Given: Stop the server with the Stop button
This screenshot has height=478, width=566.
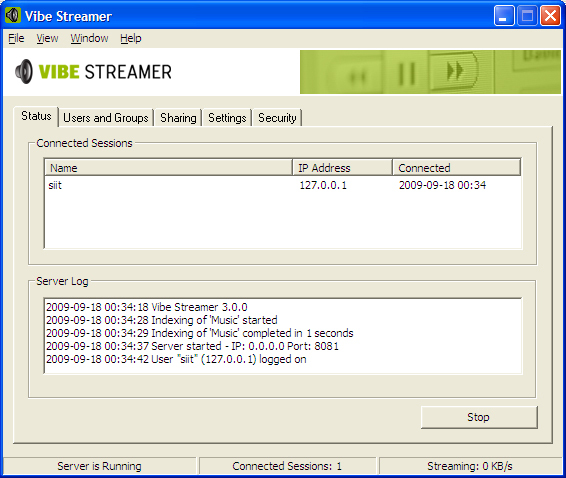Looking at the screenshot, I should pyautogui.click(x=479, y=417).
